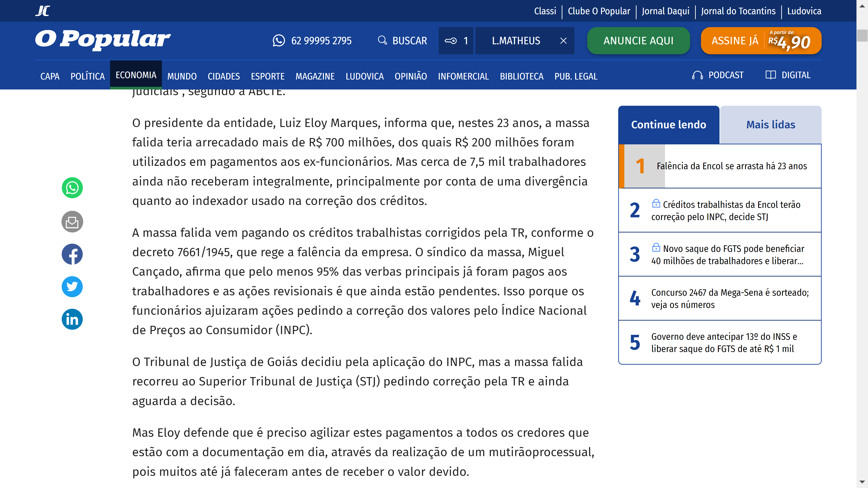
Task: Share article by email icon
Action: [x=72, y=222]
